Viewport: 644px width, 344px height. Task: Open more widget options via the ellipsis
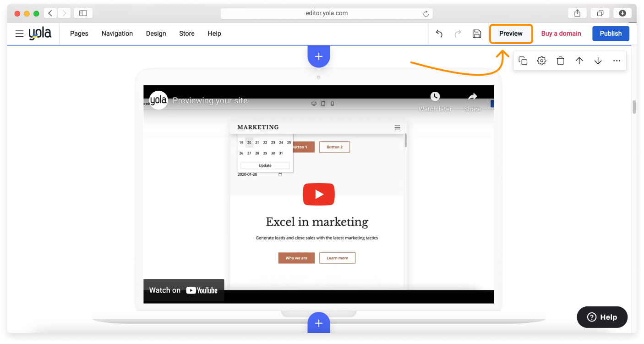(617, 60)
